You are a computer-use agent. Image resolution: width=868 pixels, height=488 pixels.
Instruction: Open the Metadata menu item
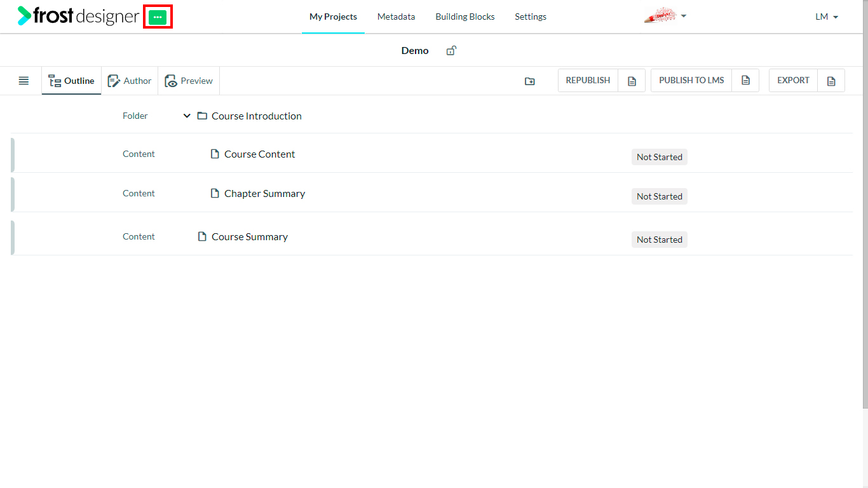(x=396, y=17)
